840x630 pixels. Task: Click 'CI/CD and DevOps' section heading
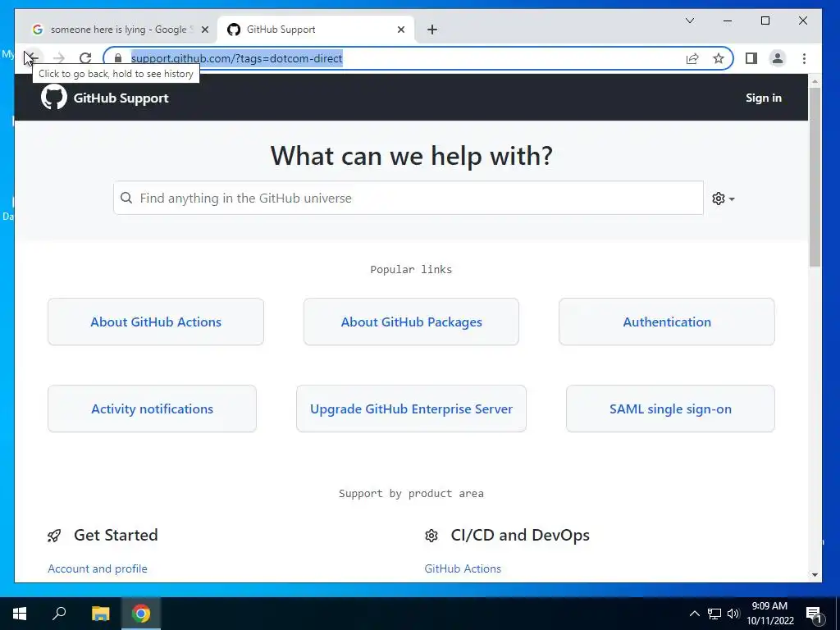[520, 535]
